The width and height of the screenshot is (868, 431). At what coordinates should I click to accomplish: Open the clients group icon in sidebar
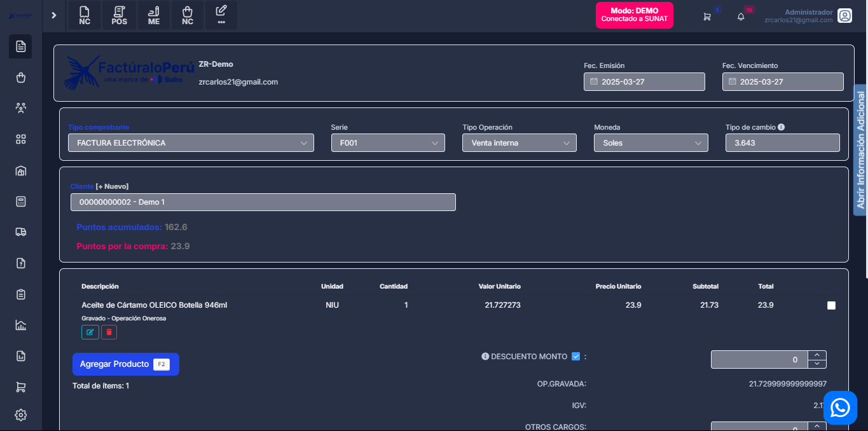(x=20, y=108)
